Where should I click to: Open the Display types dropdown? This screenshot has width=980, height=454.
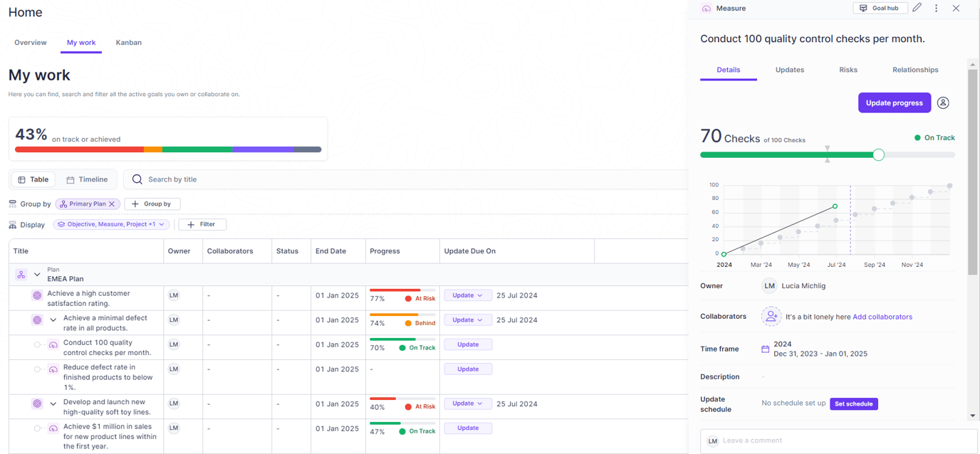(112, 225)
